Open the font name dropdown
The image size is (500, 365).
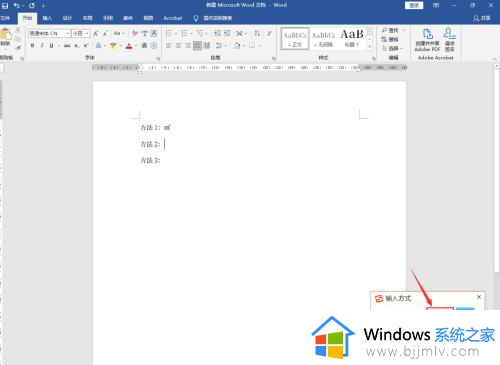coord(68,34)
